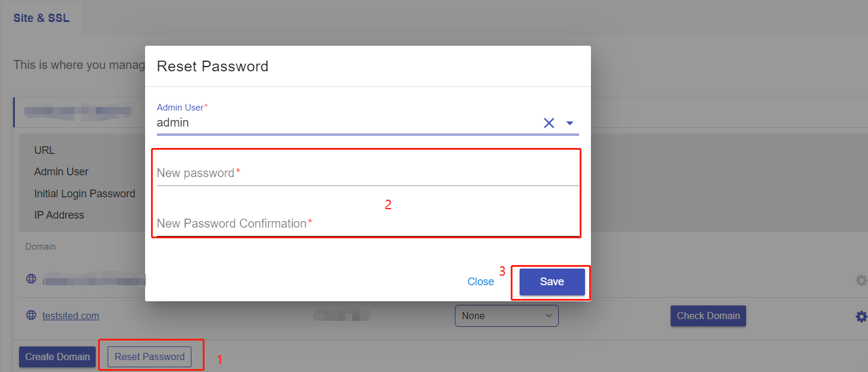Click the globe icon beside the blurred domain
The image size is (868, 372).
coord(32,279)
